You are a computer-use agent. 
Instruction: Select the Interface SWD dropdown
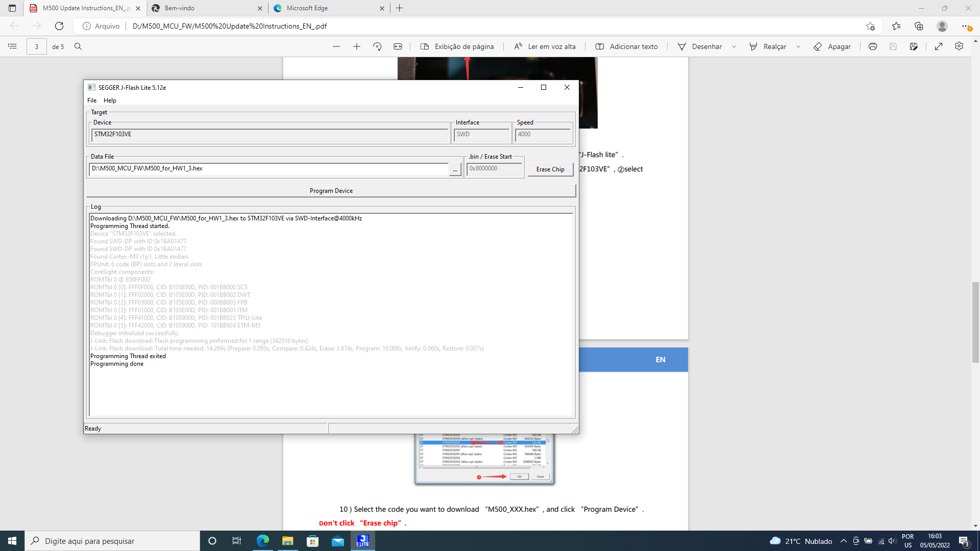pyautogui.click(x=481, y=134)
